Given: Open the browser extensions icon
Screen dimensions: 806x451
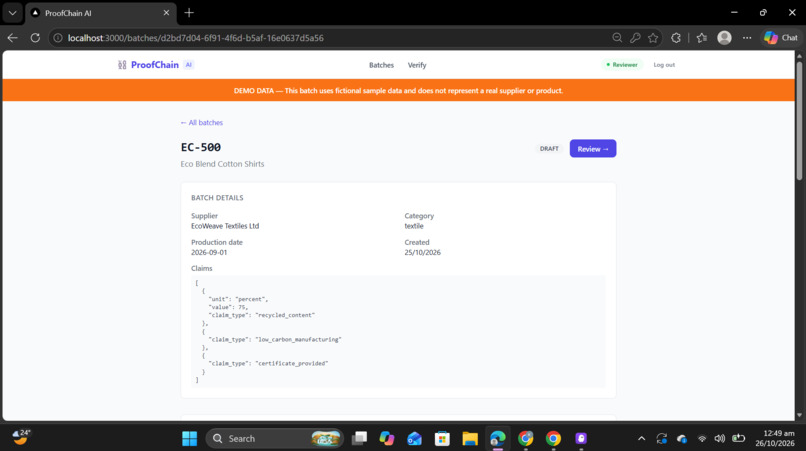Looking at the screenshot, I should click(676, 38).
